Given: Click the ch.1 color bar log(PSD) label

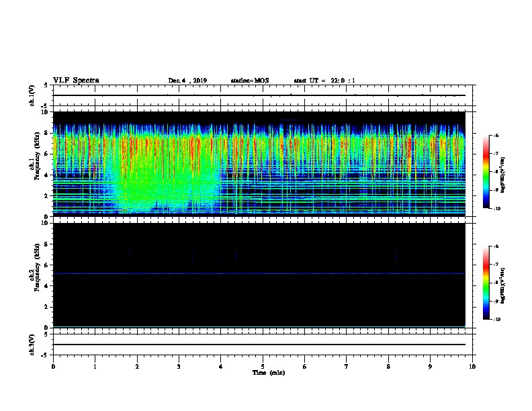Looking at the screenshot, I should (x=503, y=175).
